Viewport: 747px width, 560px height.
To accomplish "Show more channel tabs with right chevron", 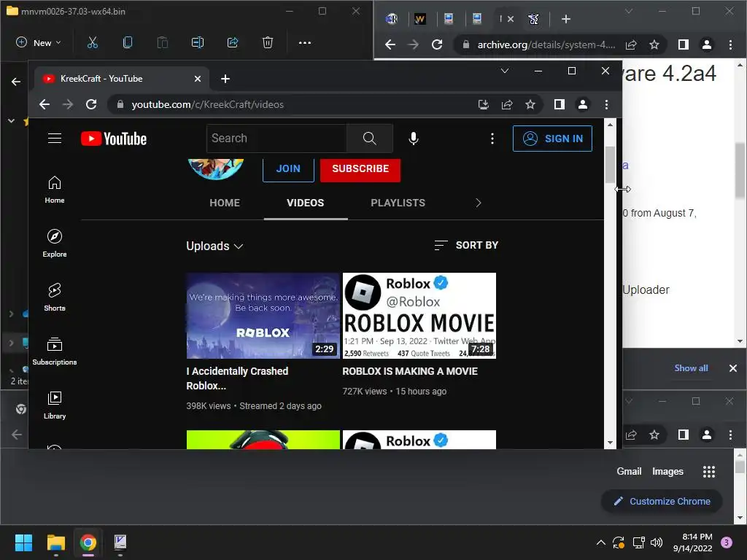I will (x=479, y=203).
